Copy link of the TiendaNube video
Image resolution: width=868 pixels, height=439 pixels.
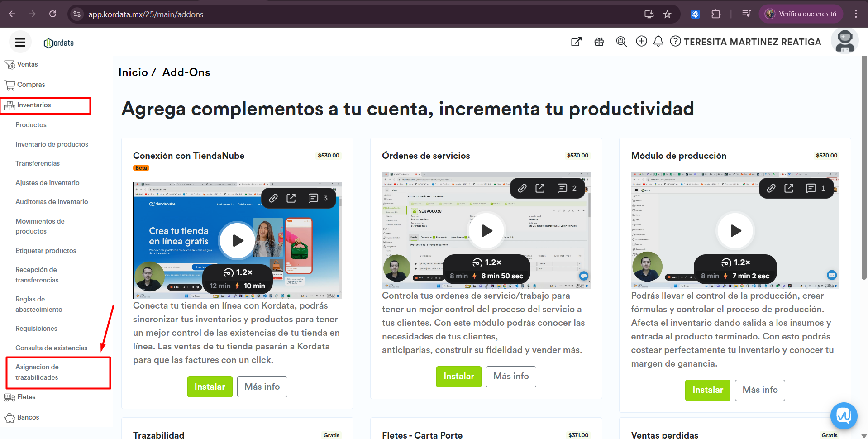coord(273,198)
